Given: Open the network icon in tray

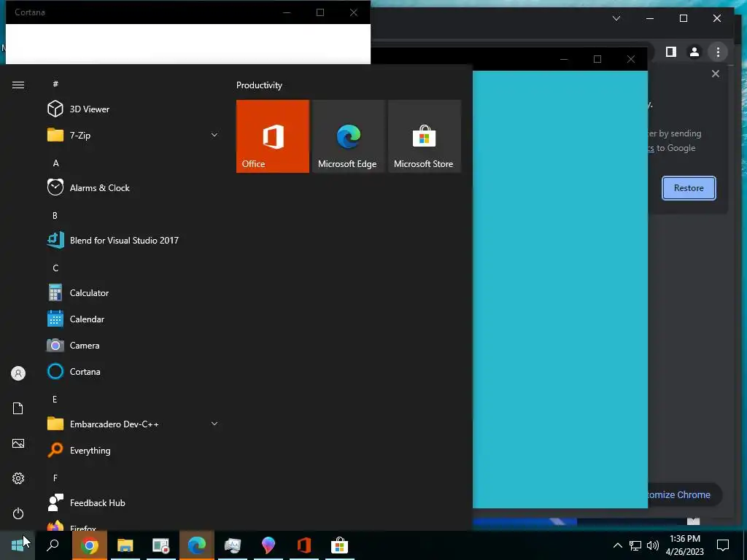Looking at the screenshot, I should 635,545.
